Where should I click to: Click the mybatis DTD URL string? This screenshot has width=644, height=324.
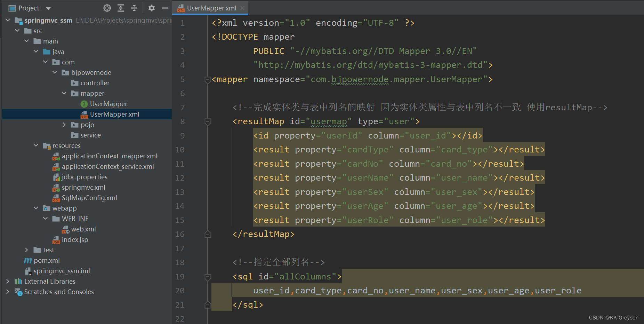(371, 65)
